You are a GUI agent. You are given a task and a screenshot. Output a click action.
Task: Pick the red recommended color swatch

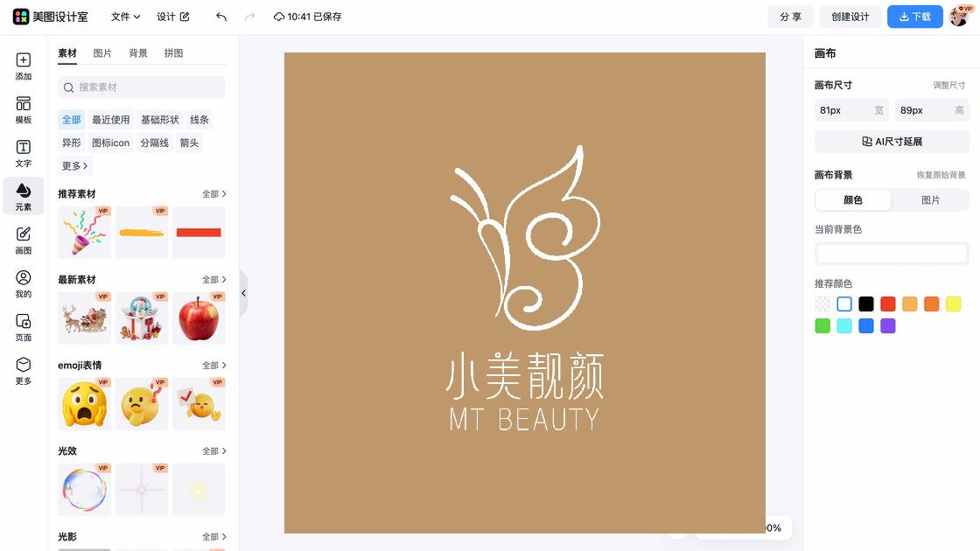[888, 304]
